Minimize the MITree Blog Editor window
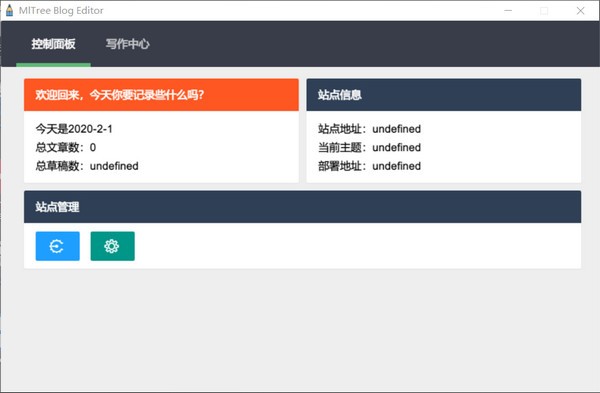This screenshot has width=600, height=393. (x=508, y=11)
